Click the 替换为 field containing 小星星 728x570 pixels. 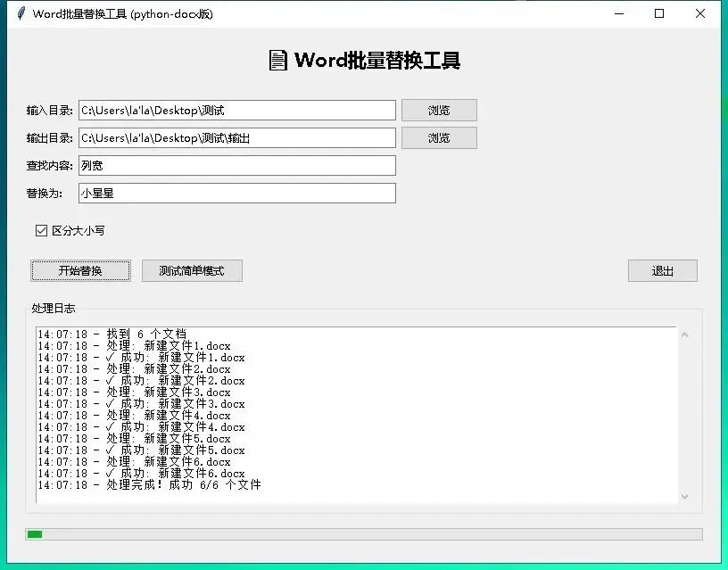(237, 193)
